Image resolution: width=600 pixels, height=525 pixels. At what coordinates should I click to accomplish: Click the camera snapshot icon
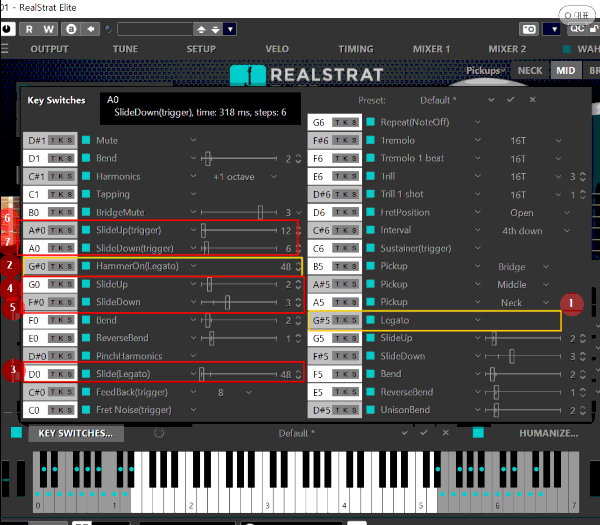529,29
